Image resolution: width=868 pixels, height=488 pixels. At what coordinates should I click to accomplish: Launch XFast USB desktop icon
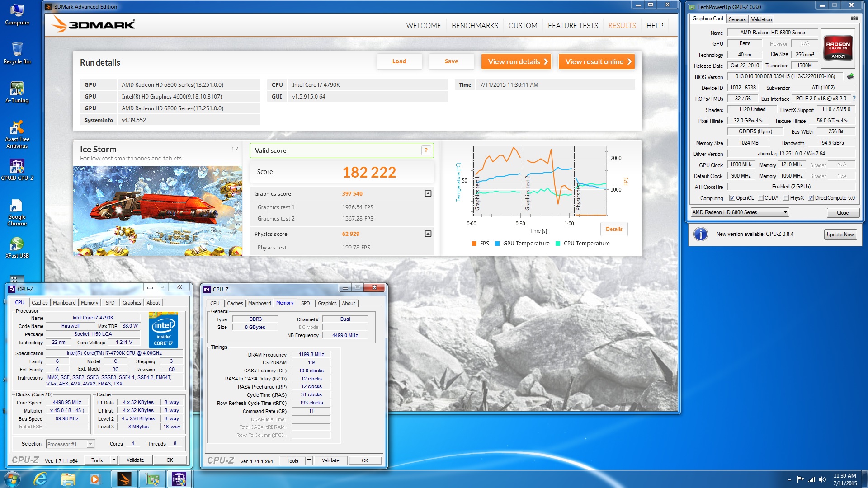(x=17, y=248)
